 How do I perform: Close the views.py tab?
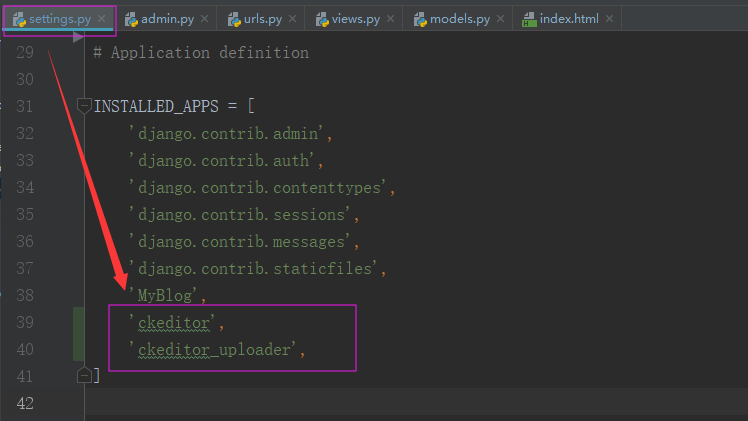pos(390,19)
